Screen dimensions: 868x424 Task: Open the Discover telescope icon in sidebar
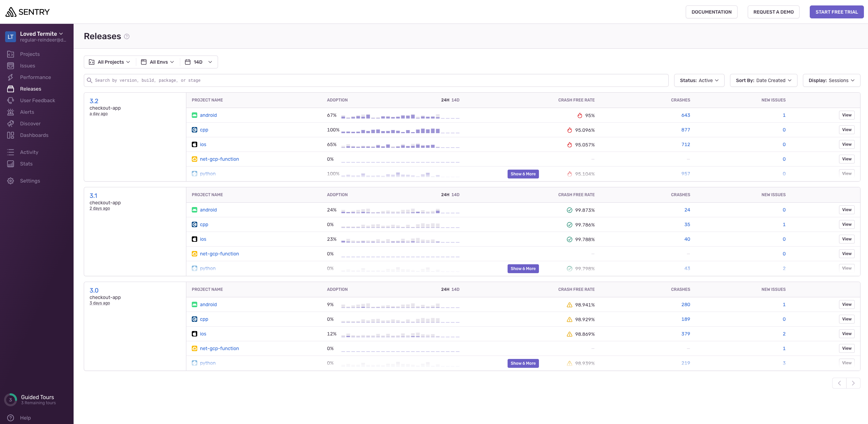click(x=11, y=124)
